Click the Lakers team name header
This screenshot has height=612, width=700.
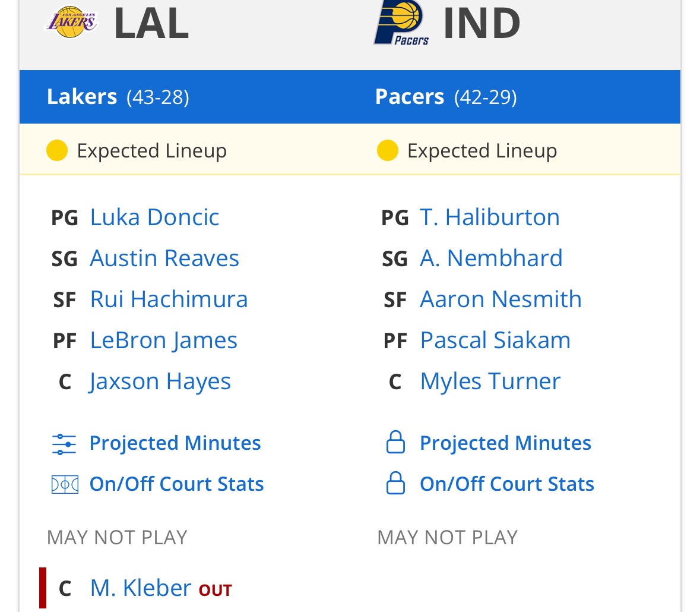tap(82, 97)
